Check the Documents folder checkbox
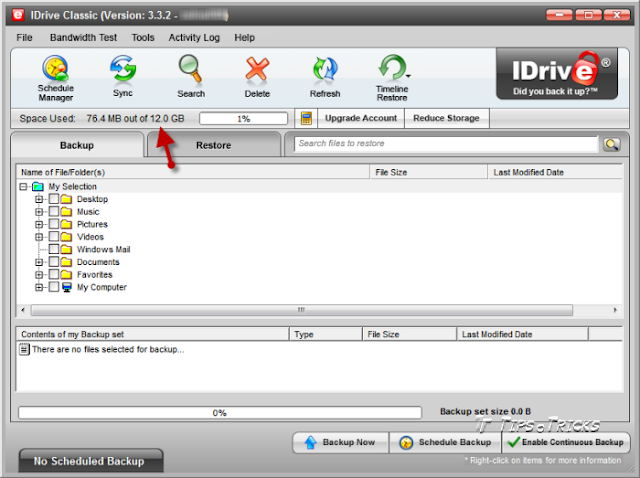 [x=53, y=262]
